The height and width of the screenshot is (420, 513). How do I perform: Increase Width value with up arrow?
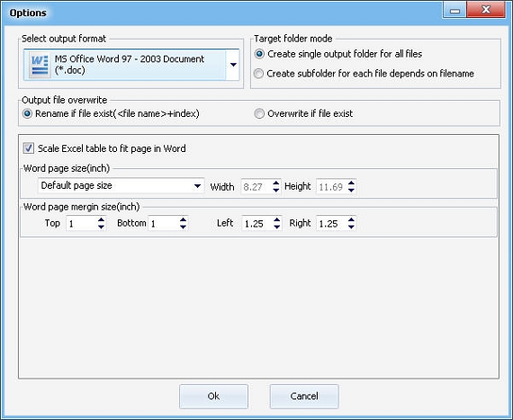click(x=276, y=183)
